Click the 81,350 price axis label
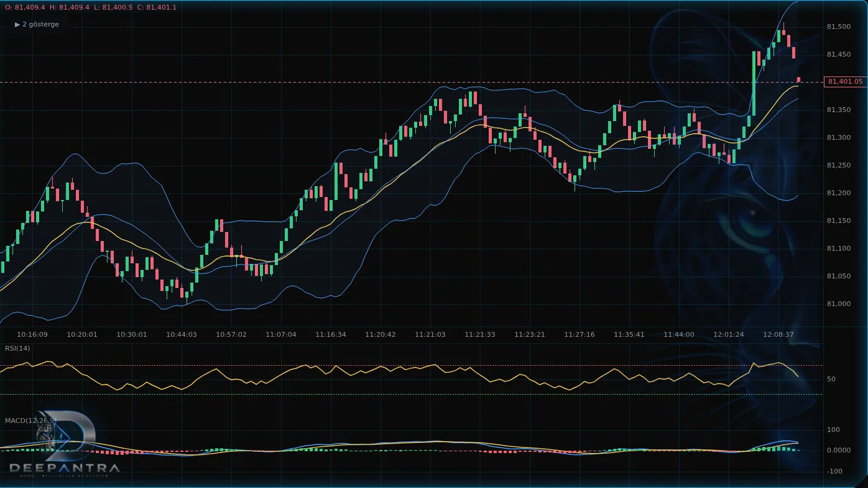 tap(838, 110)
